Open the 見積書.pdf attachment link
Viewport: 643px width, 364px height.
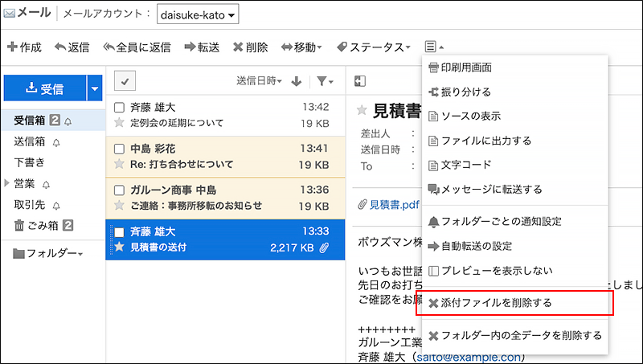[x=388, y=205]
